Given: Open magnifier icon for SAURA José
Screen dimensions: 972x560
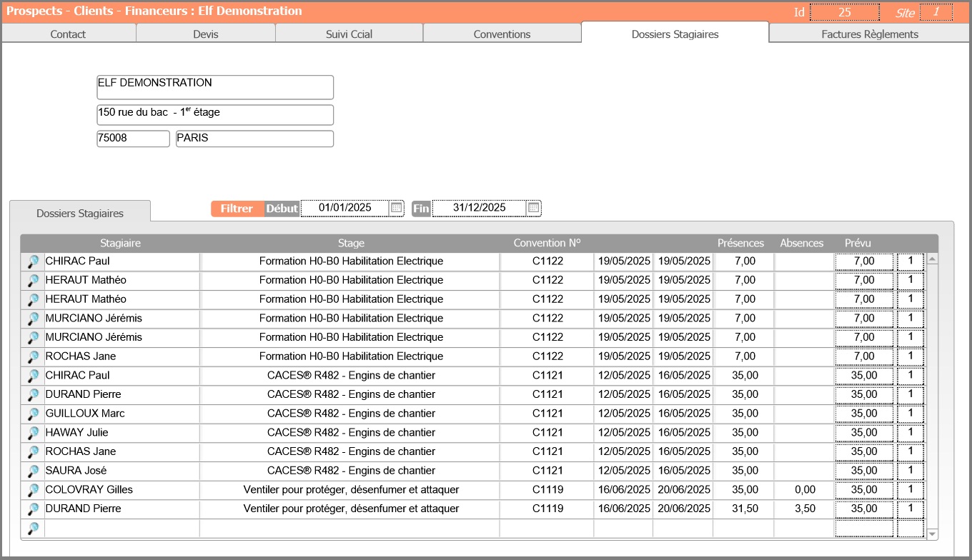Looking at the screenshot, I should [33, 471].
